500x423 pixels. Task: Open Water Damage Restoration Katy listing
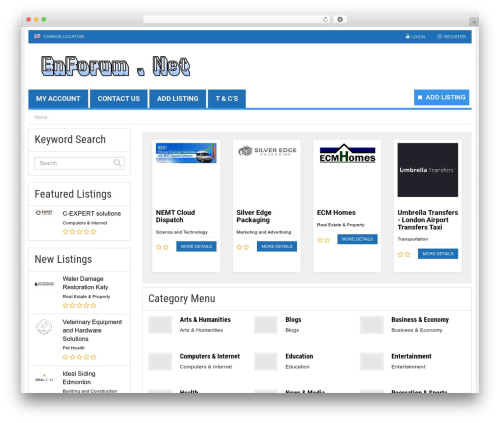[86, 283]
